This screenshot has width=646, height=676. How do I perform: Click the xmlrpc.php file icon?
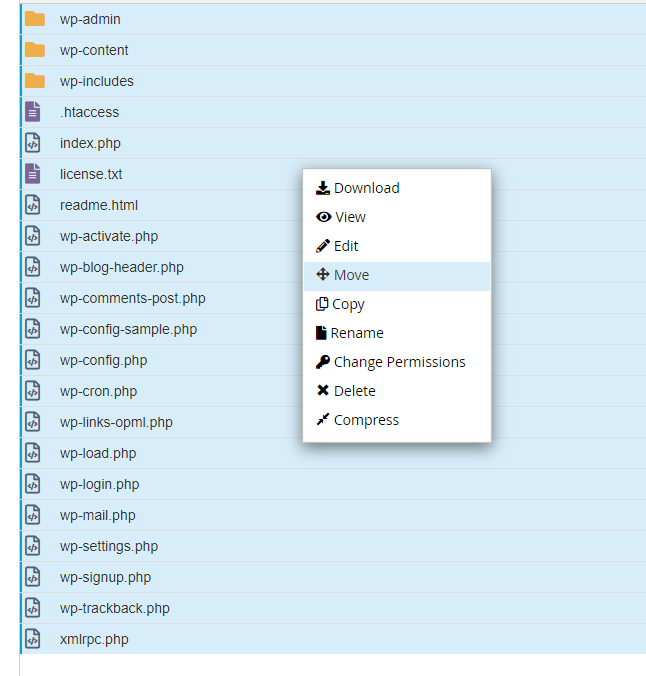pos(32,639)
